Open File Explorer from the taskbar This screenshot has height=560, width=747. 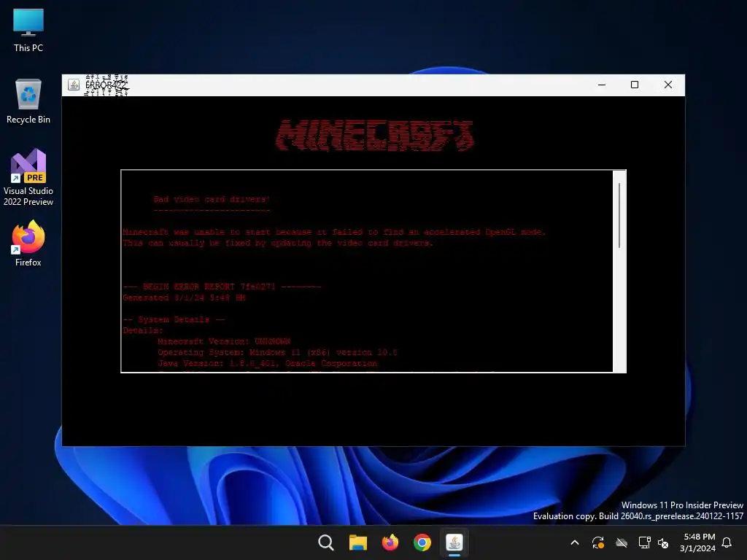[357, 542]
